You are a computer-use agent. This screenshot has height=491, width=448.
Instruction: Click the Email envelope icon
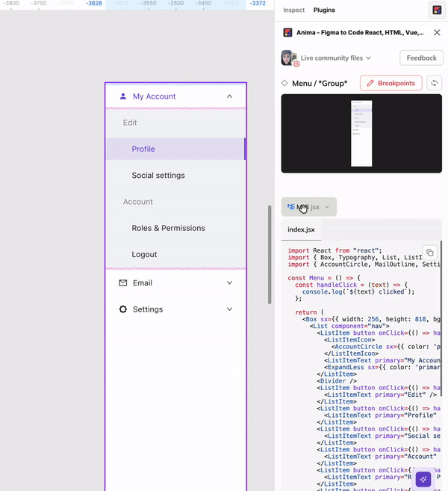tap(123, 283)
